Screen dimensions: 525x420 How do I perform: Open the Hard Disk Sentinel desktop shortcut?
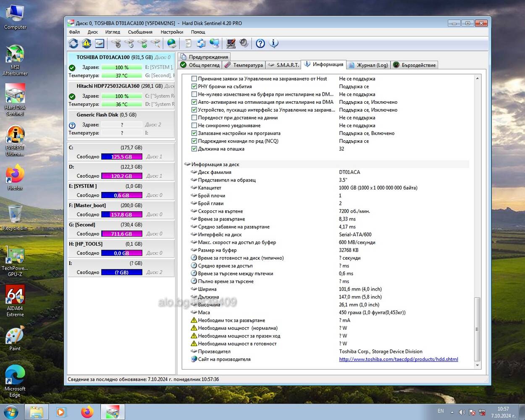pos(15,100)
